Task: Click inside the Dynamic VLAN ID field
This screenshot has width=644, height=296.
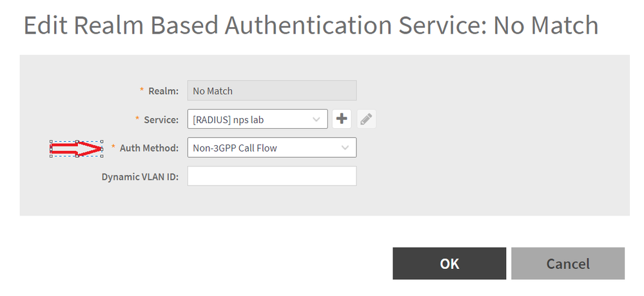Action: point(272,176)
